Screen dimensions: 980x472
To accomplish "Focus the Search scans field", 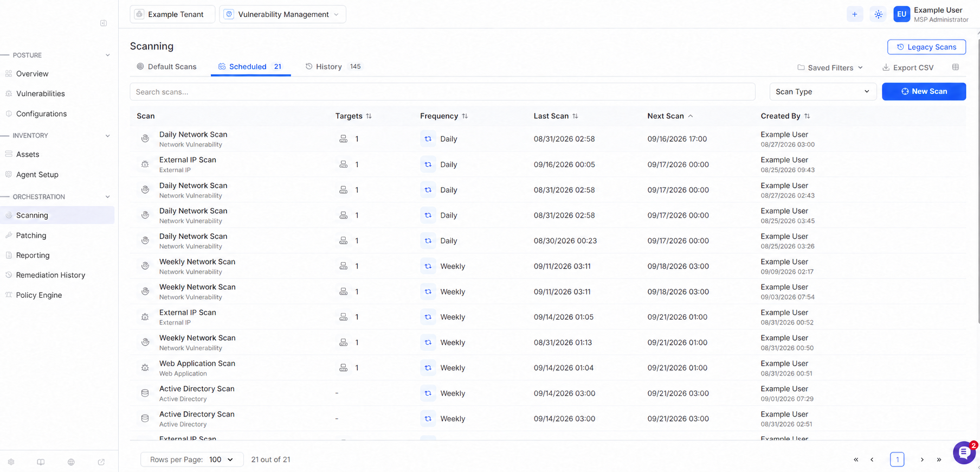I will (x=442, y=92).
